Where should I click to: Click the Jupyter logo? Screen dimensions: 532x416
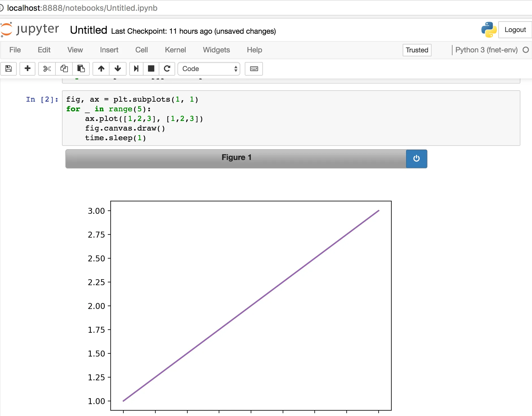click(x=30, y=29)
